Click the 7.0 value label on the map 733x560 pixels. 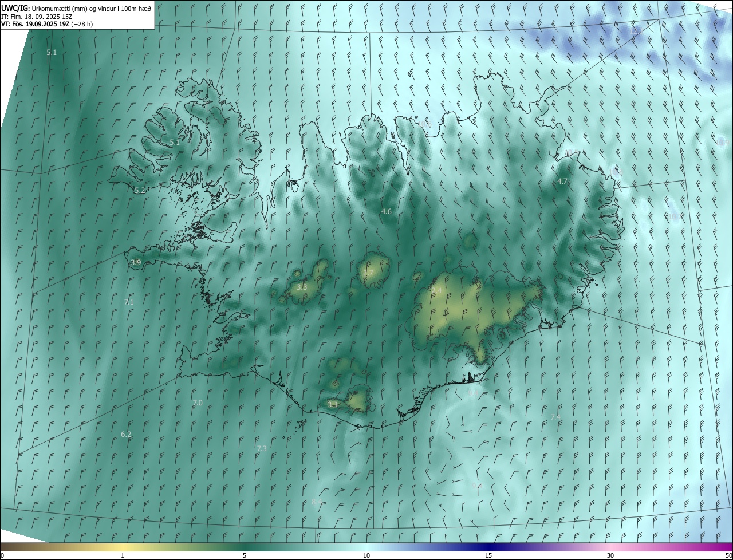click(x=198, y=403)
